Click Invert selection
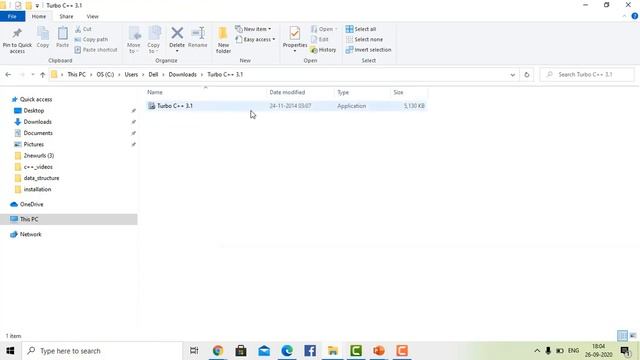 [368, 49]
